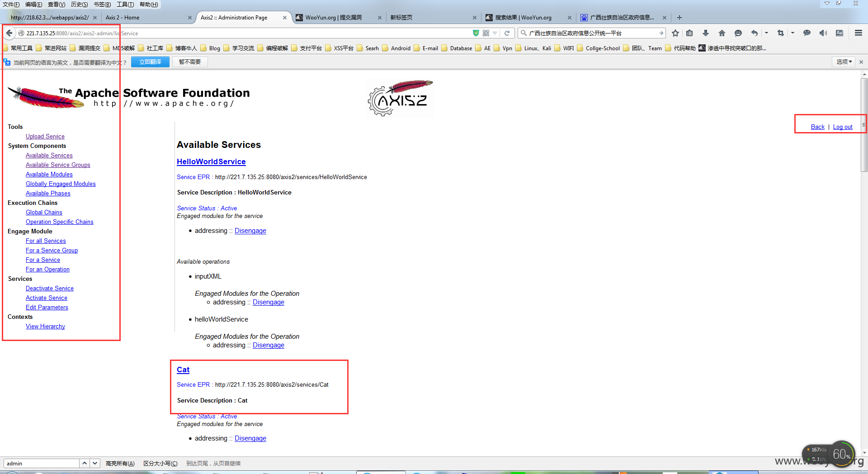The image size is (868, 474).
Task: Open the 历史(S) menu
Action: click(80, 4)
